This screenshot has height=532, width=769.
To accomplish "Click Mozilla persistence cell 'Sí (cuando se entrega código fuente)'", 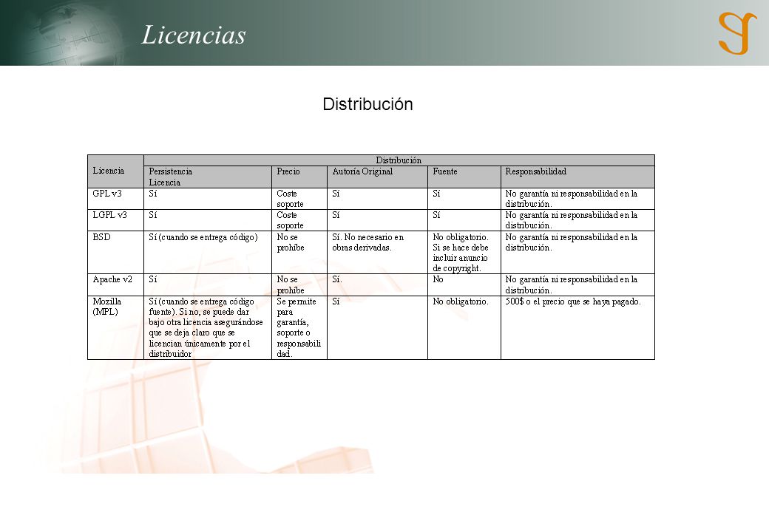I will click(x=206, y=328).
